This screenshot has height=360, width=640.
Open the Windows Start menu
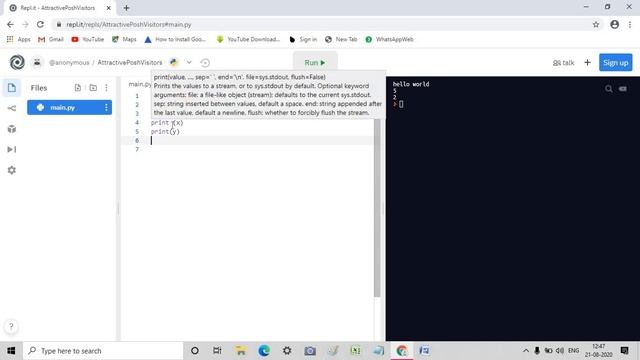(11, 351)
